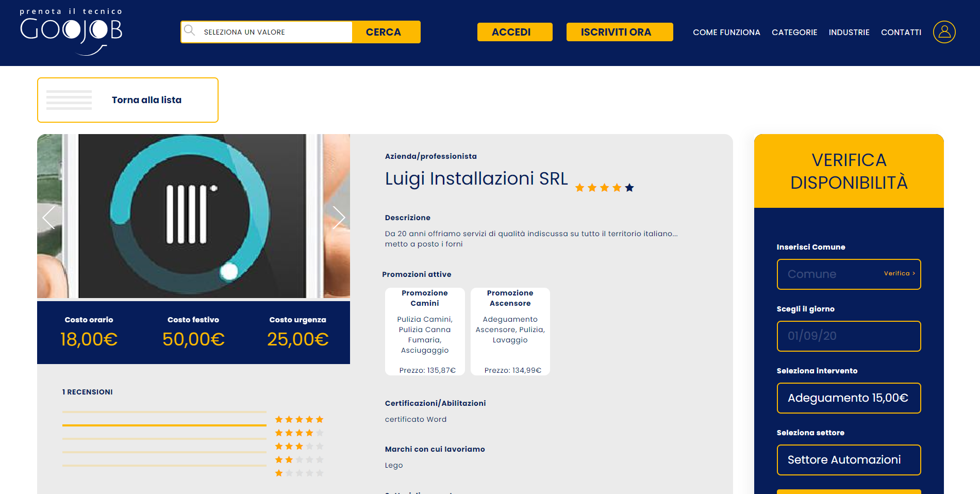Click the Verifica link in Comune field
This screenshot has width=980, height=494.
pos(900,273)
